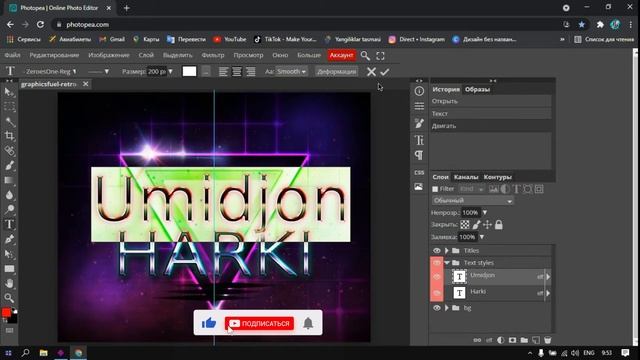Screen dimensions: 640x360
Task: Open the Properties panel icon
Action: click(x=419, y=107)
